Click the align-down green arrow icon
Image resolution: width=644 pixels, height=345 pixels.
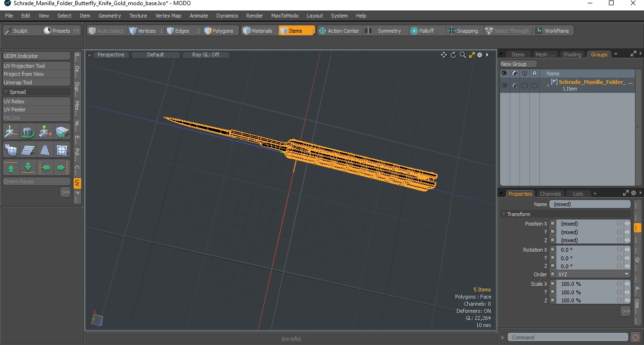(28, 168)
